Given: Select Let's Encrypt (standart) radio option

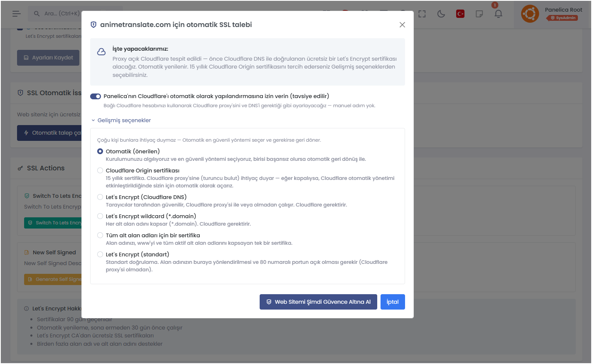Looking at the screenshot, I should click(x=100, y=255).
